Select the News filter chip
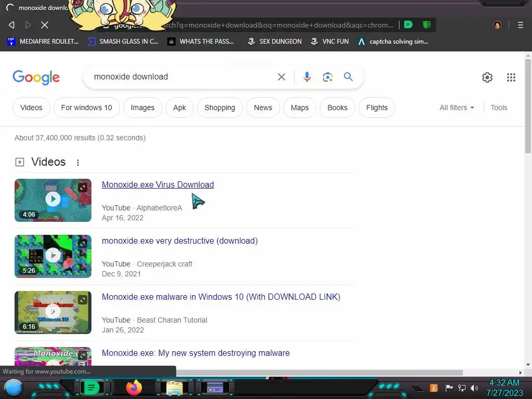The width and height of the screenshot is (532, 399). pyautogui.click(x=263, y=108)
